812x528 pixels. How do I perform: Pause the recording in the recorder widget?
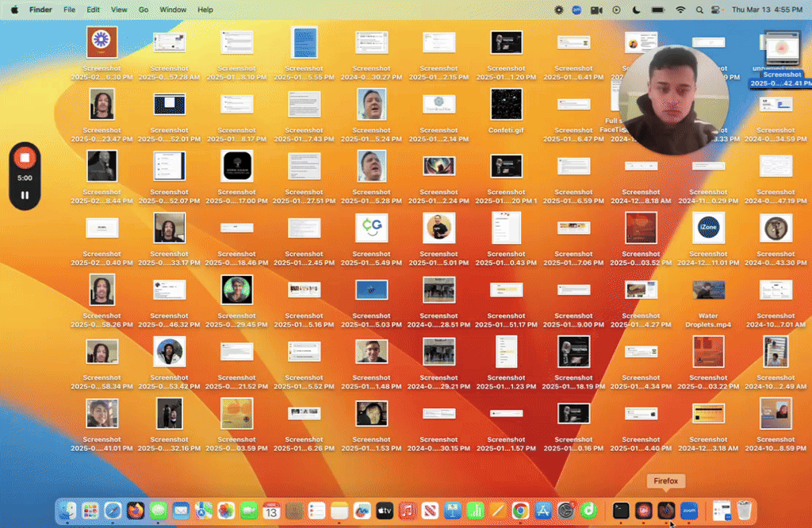point(25,195)
